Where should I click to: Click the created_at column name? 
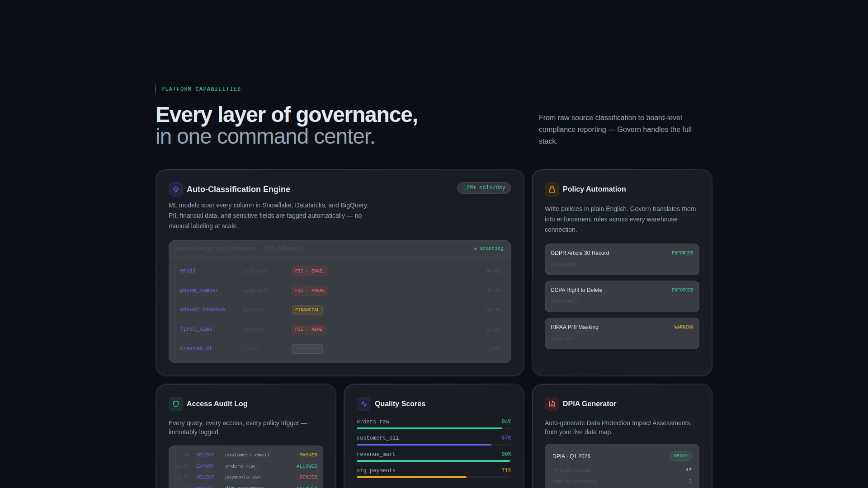click(196, 349)
